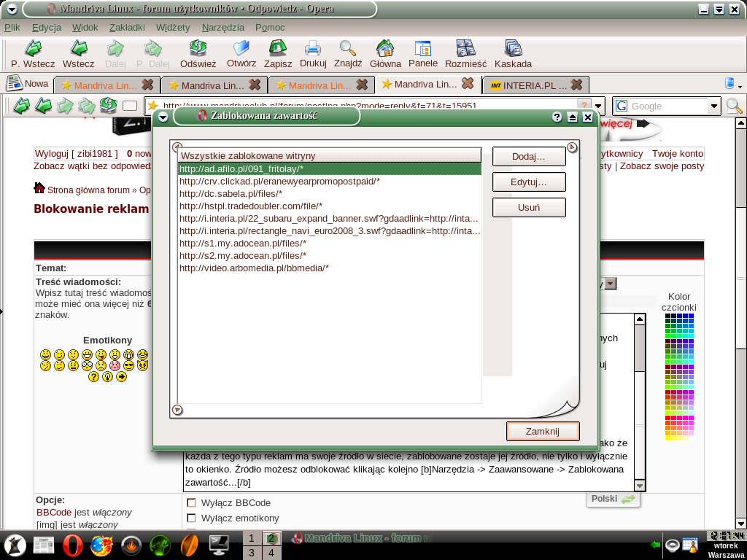Close the INTERIA.PL tab
Screen dimensions: 747x560
click(576, 85)
